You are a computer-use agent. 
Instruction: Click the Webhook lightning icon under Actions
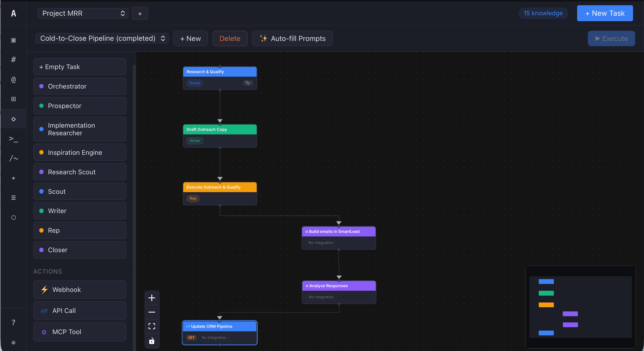pos(44,290)
